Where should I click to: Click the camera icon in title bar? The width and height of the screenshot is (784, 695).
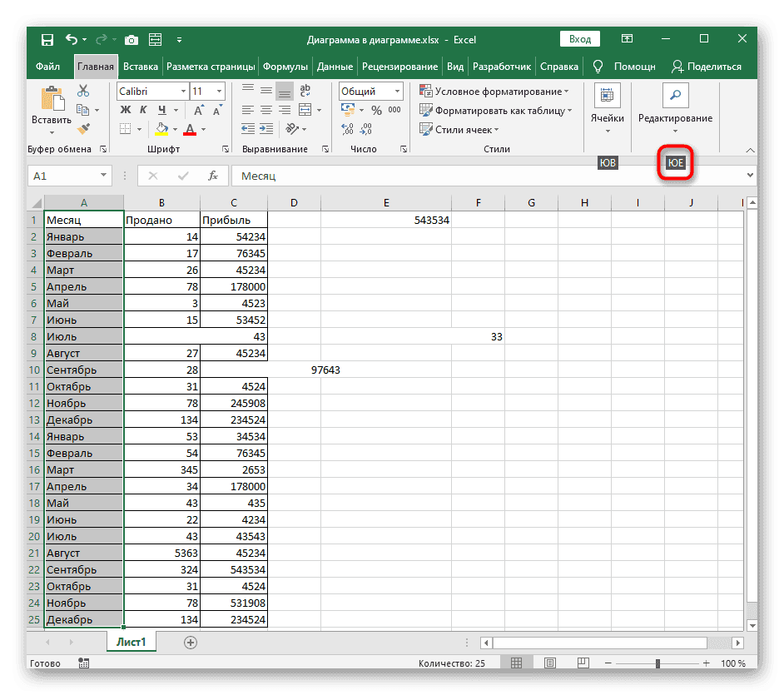point(131,39)
